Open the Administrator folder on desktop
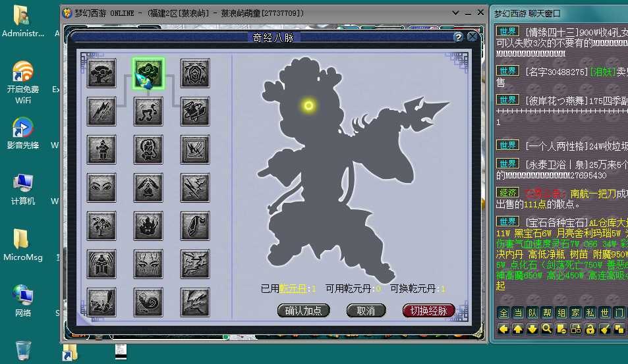 point(23,21)
